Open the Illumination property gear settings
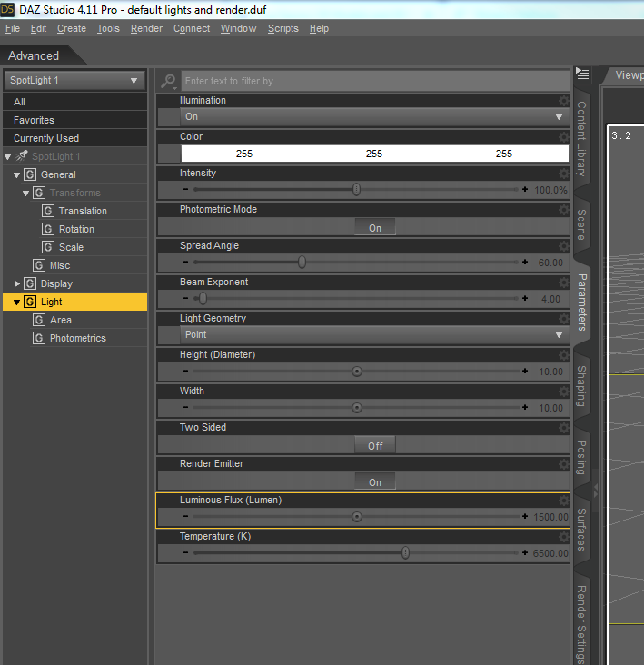 coord(563,101)
